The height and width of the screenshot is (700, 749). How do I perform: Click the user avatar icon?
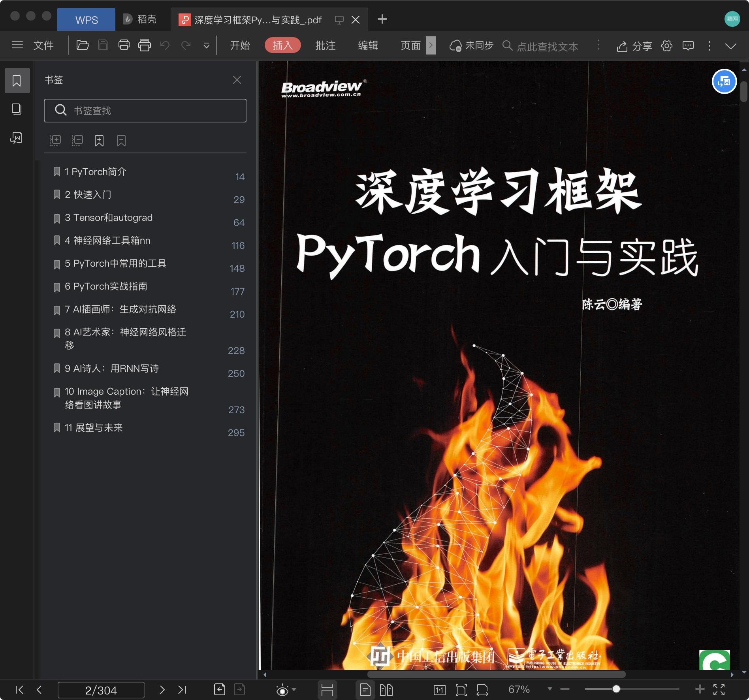point(732,19)
